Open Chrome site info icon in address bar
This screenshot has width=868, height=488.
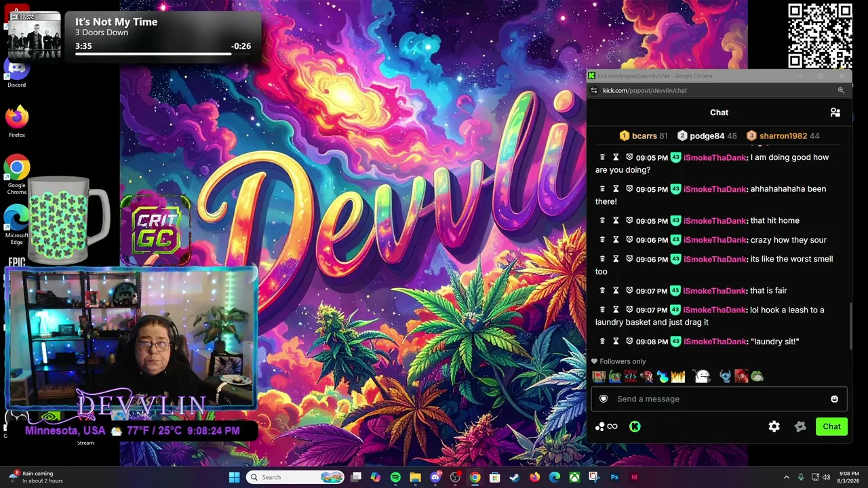594,90
